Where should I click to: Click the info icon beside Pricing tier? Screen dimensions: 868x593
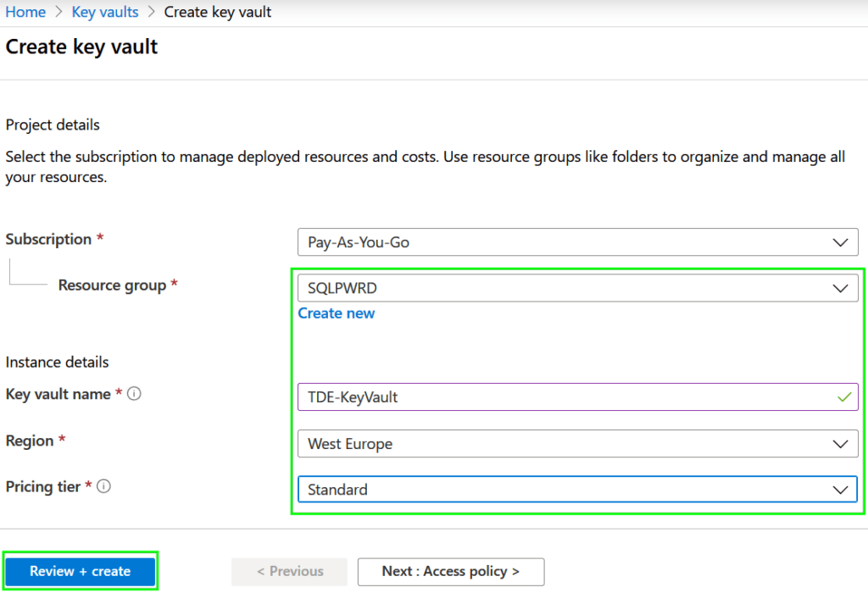pos(103,486)
